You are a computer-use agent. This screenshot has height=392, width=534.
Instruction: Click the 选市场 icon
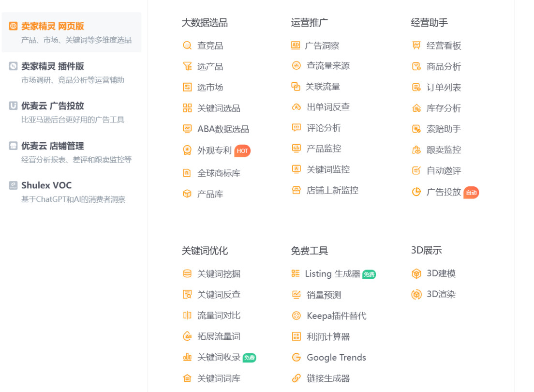tap(187, 87)
